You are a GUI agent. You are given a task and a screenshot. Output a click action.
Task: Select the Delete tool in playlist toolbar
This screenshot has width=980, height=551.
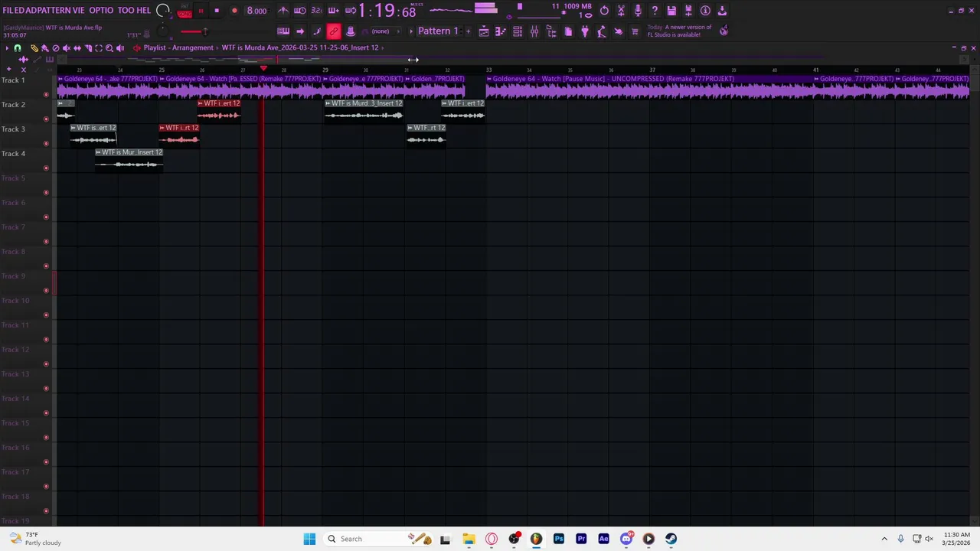point(56,48)
